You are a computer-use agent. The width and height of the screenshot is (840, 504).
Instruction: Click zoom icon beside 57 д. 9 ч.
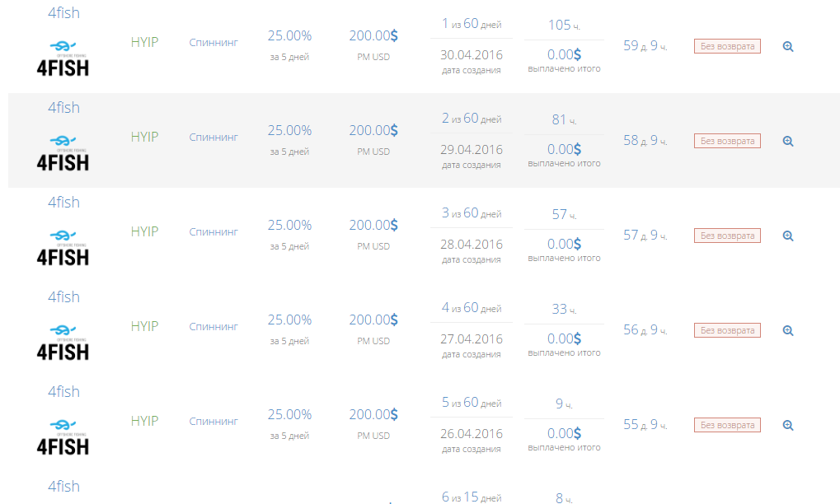[788, 236]
